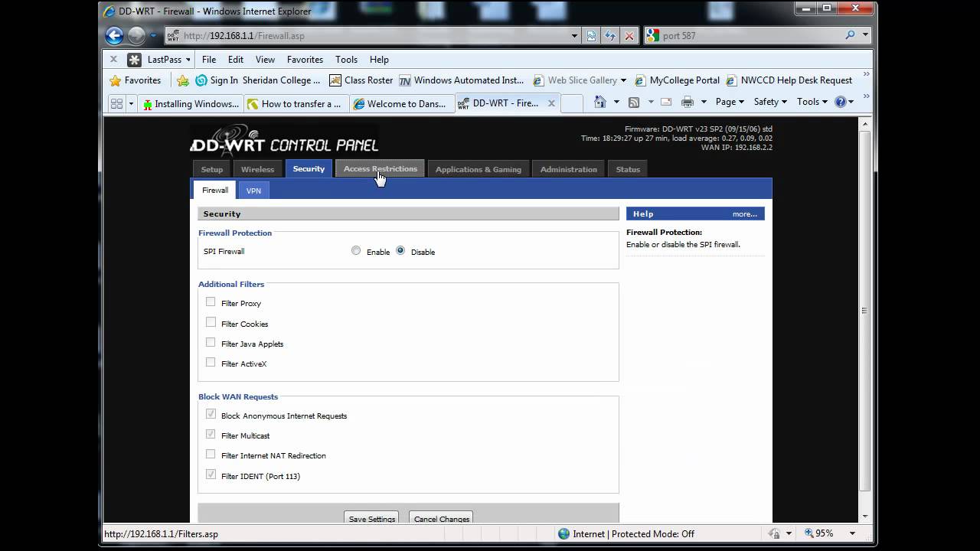The height and width of the screenshot is (551, 980).
Task: Expand the search provider dropdown arrow
Action: (866, 35)
